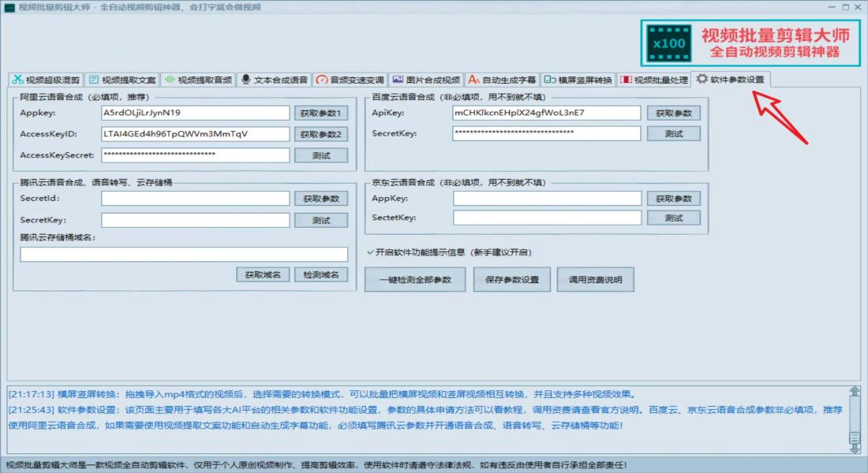Image resolution: width=868 pixels, height=473 pixels.
Task: Focus the Tencent SecretId text box
Action: 195,199
